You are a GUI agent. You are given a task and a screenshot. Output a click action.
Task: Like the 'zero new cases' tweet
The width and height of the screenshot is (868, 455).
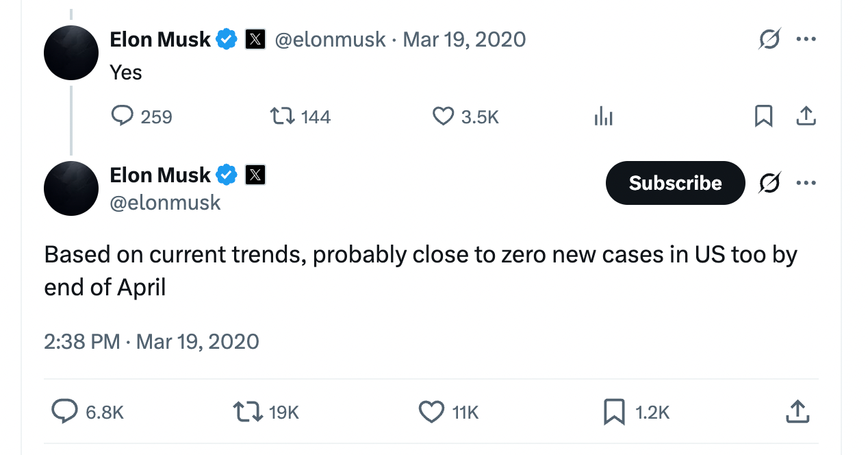tap(431, 413)
